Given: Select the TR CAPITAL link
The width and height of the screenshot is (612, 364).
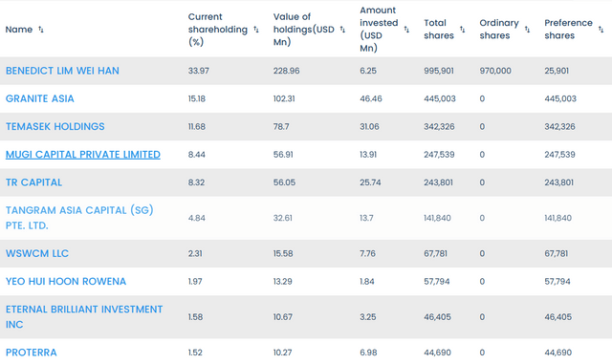Looking at the screenshot, I should [x=33, y=182].
